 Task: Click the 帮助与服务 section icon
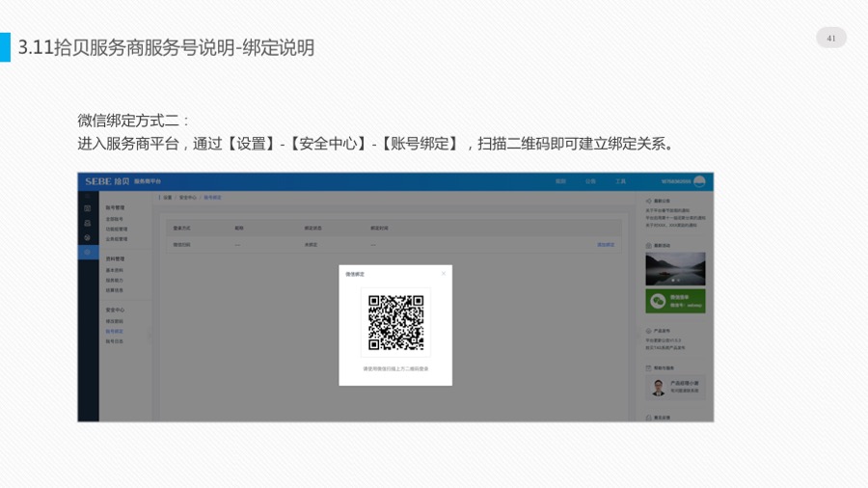coord(649,368)
